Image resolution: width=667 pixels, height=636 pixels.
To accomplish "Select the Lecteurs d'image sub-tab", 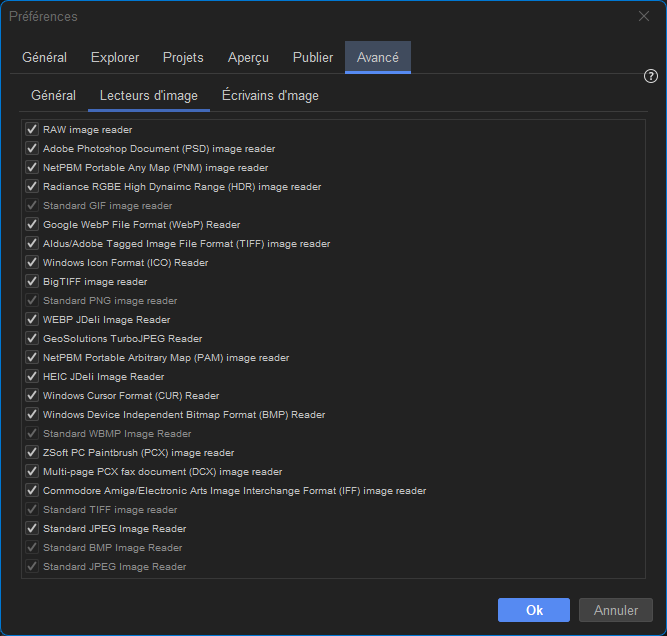I will [x=148, y=95].
